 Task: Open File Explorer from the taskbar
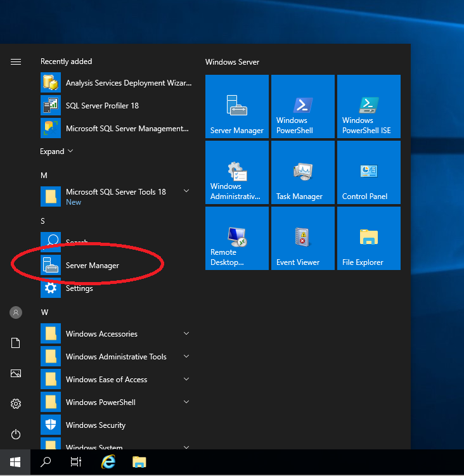point(139,462)
